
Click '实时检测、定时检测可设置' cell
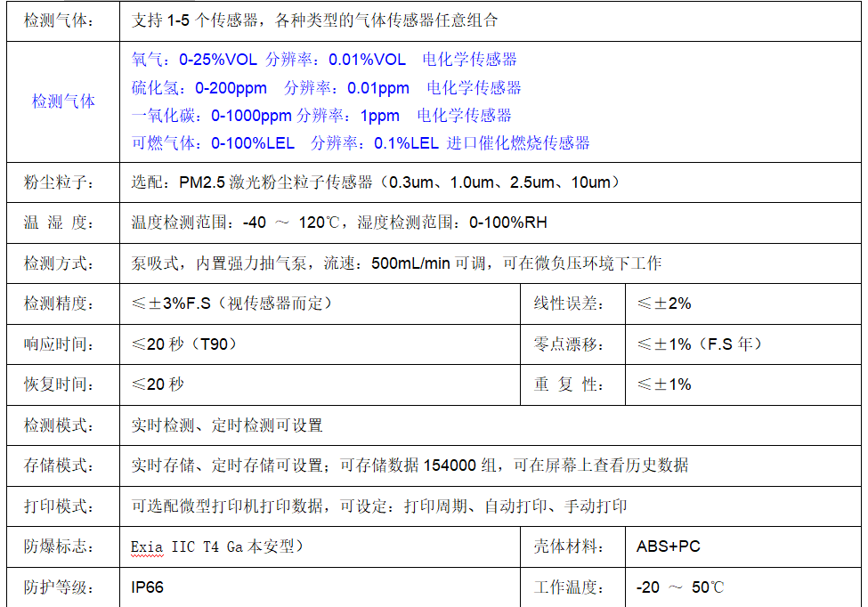[x=491, y=425]
